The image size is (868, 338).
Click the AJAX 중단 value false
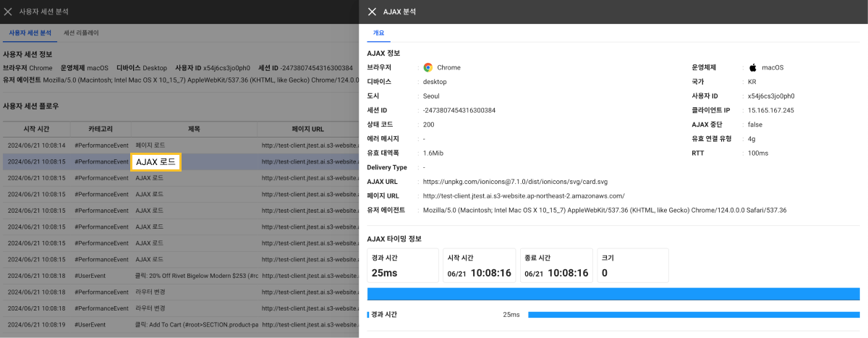(x=755, y=124)
